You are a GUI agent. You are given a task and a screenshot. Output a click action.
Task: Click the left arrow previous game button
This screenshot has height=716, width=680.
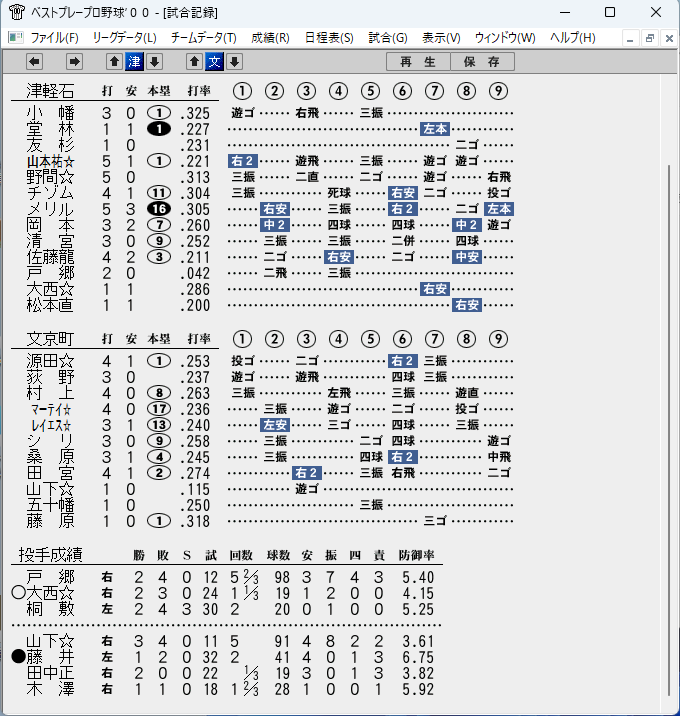coord(35,62)
